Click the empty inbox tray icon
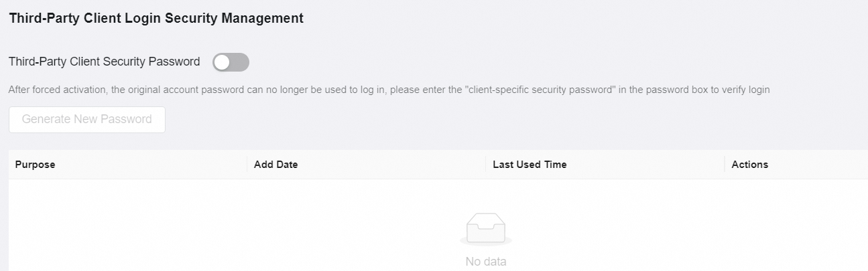Viewport: 868px width, 271px height. click(486, 230)
